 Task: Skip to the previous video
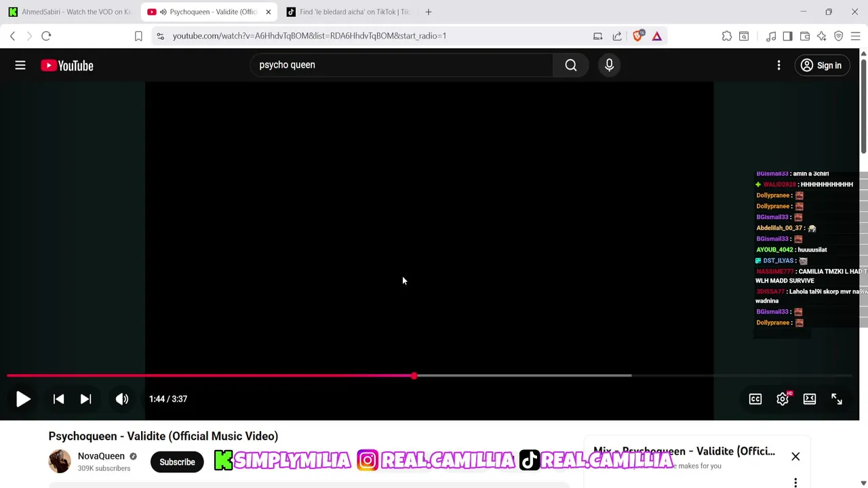[58, 399]
